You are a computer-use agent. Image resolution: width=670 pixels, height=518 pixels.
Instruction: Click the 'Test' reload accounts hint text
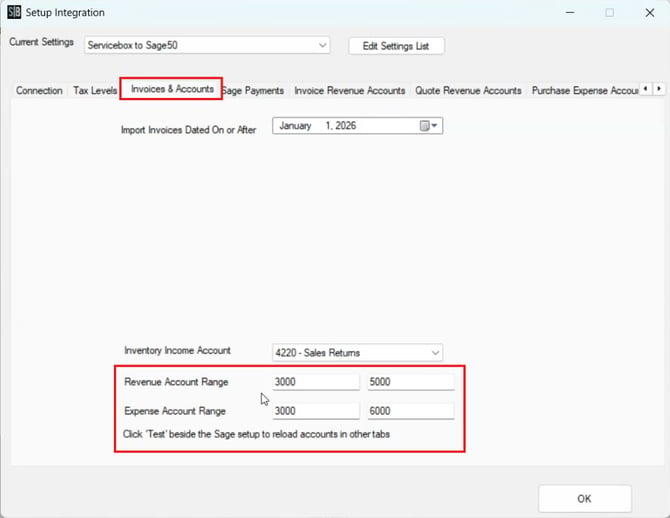256,434
